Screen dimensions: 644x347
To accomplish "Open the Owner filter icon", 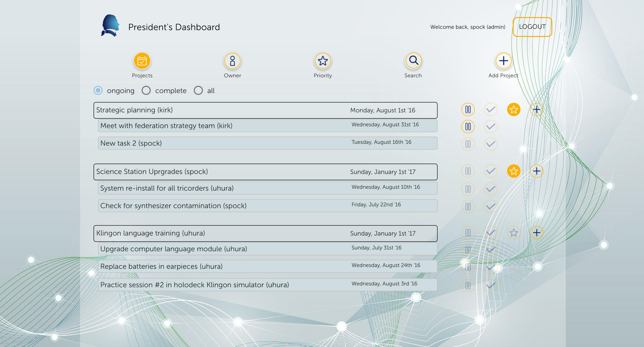I will click(232, 61).
